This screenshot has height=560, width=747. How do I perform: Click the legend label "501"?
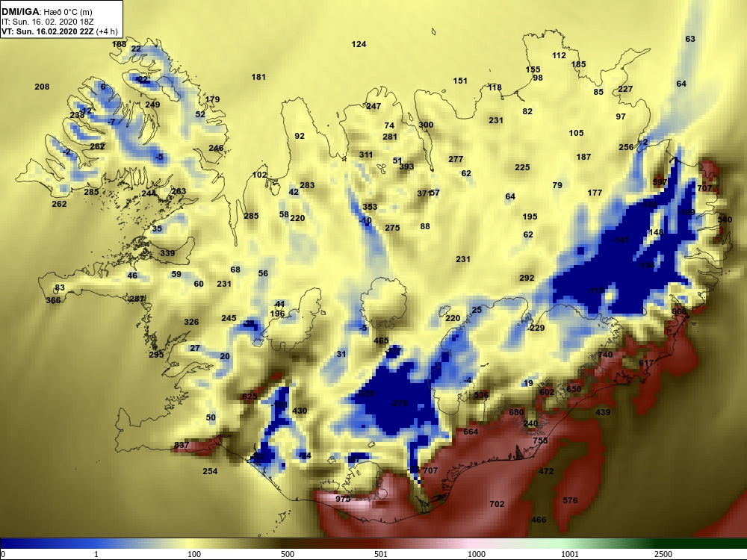(381, 554)
